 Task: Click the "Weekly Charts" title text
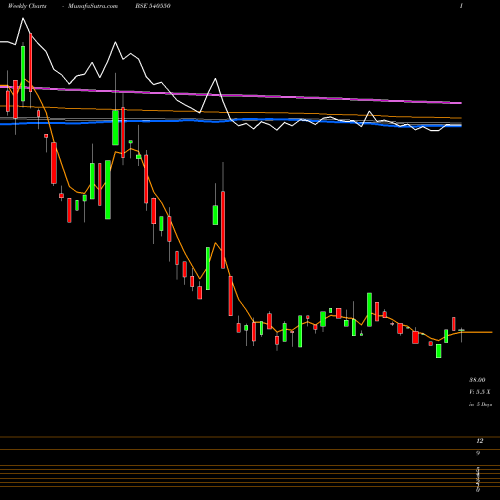pyautogui.click(x=27, y=6)
